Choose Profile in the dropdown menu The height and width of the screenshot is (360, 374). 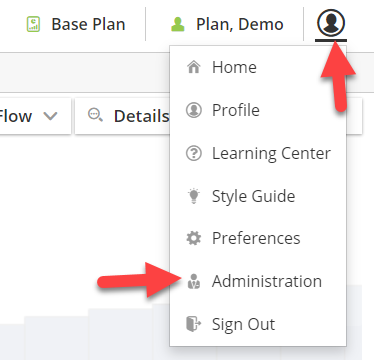coord(236,110)
